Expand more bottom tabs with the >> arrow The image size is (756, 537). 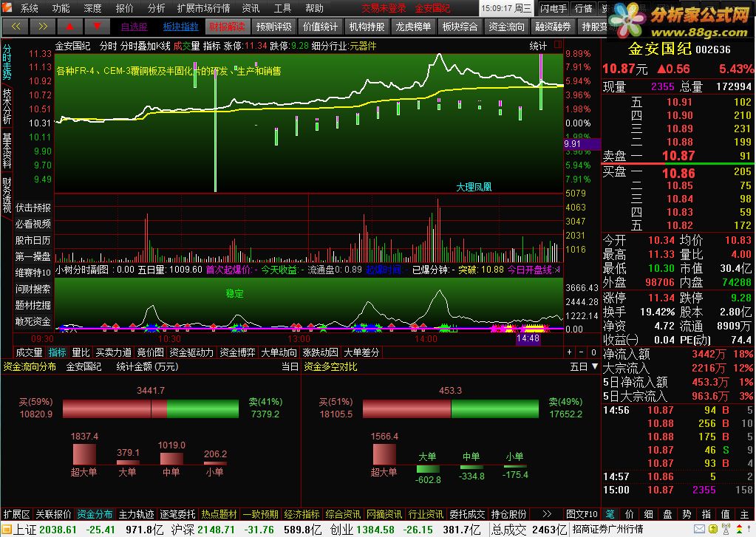point(547,514)
